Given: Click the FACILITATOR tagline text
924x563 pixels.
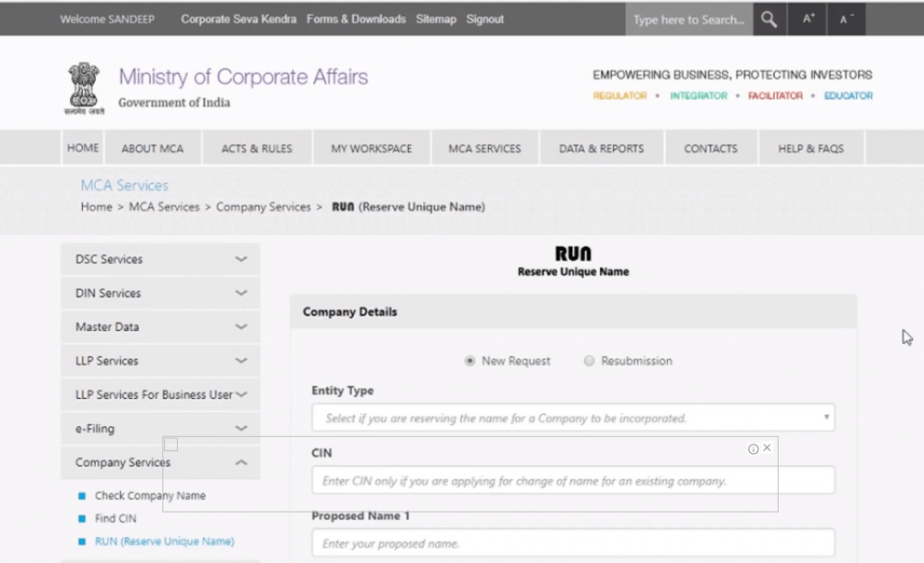Looking at the screenshot, I should (775, 96).
